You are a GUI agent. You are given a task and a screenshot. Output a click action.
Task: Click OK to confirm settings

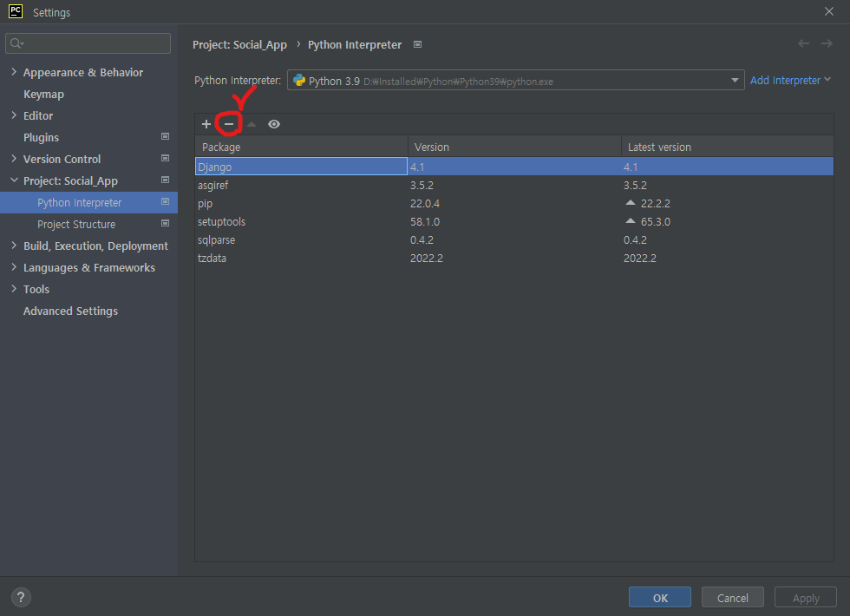pyautogui.click(x=660, y=598)
